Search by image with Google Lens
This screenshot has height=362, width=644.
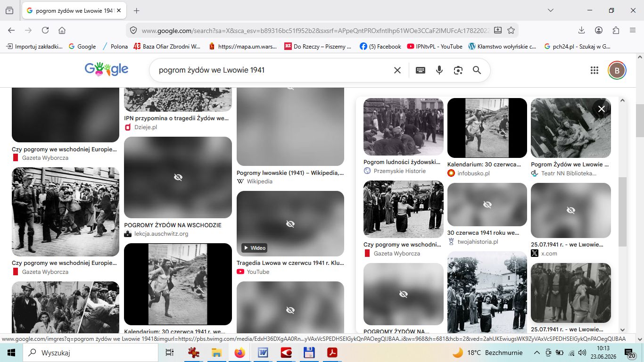pos(458,70)
